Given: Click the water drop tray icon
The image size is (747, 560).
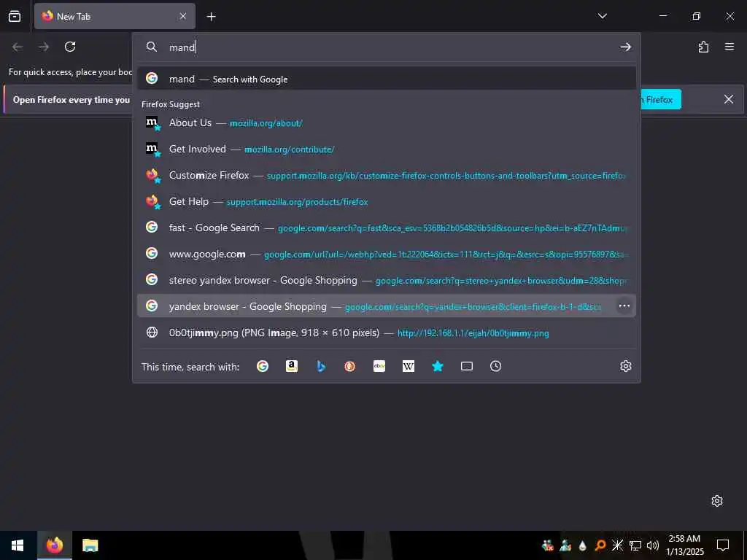Looking at the screenshot, I should [583, 545].
